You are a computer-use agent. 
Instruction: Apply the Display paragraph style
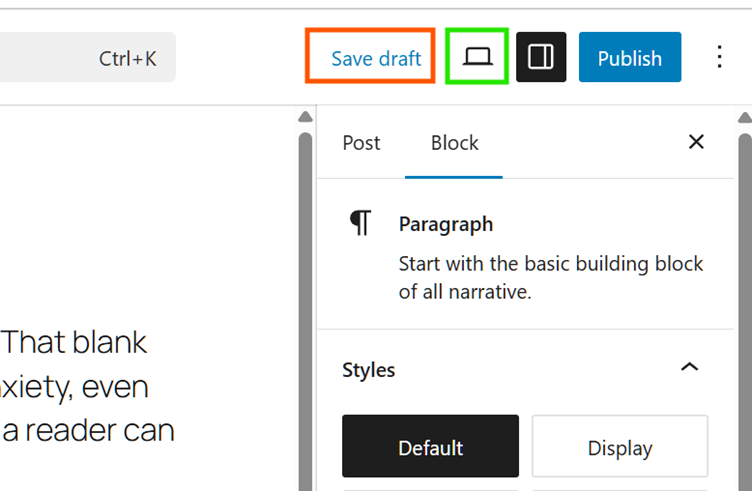click(x=619, y=447)
